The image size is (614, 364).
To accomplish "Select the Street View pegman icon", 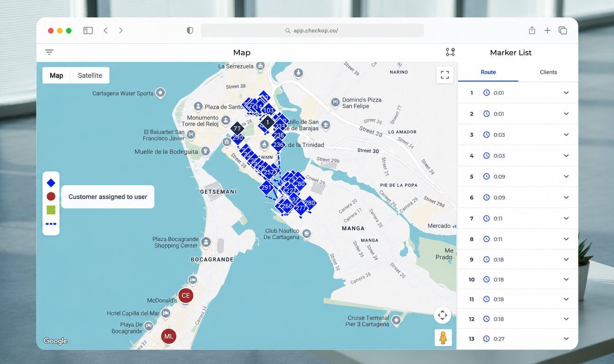I will click(x=443, y=338).
